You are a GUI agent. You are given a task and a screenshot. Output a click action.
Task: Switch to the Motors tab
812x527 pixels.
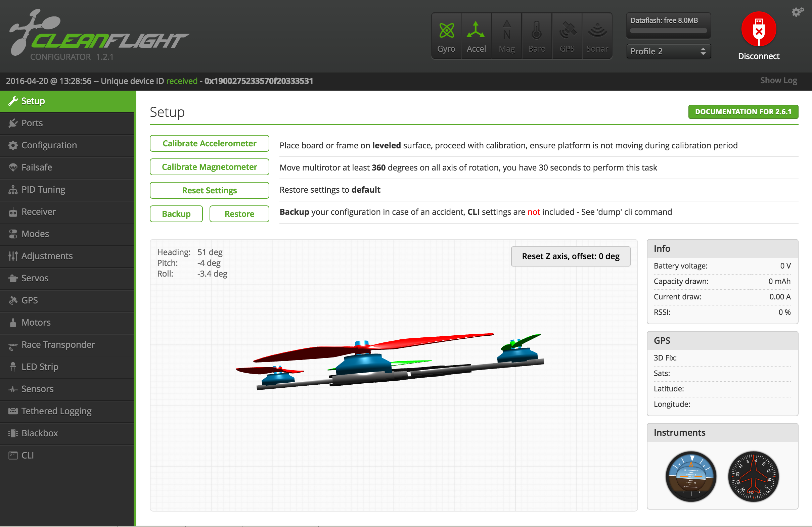(x=36, y=322)
